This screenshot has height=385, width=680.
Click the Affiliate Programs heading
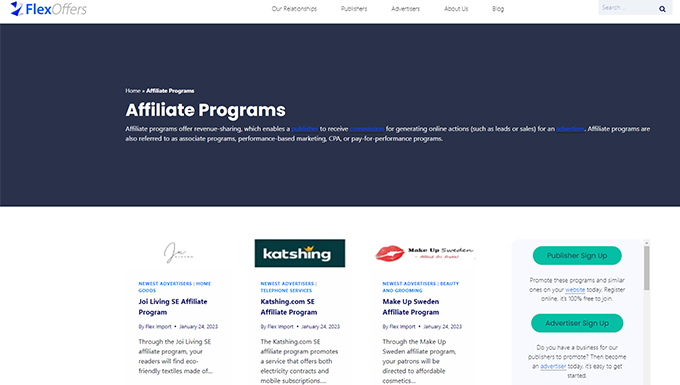[206, 110]
